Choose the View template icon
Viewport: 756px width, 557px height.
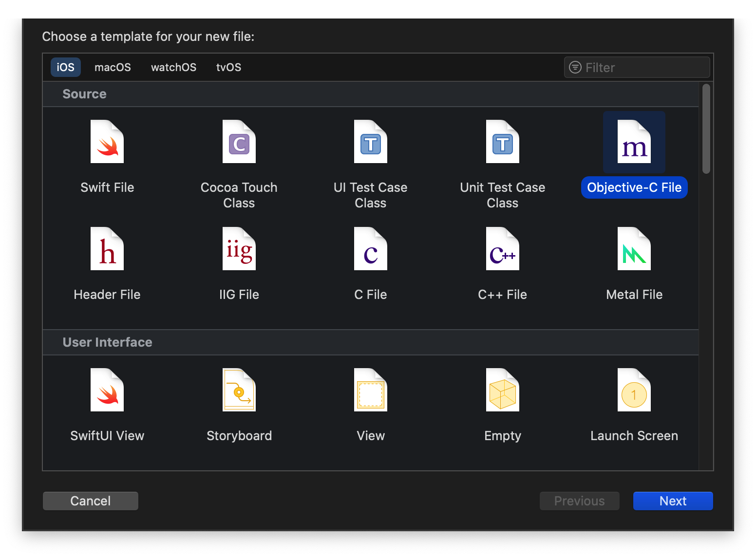(371, 390)
